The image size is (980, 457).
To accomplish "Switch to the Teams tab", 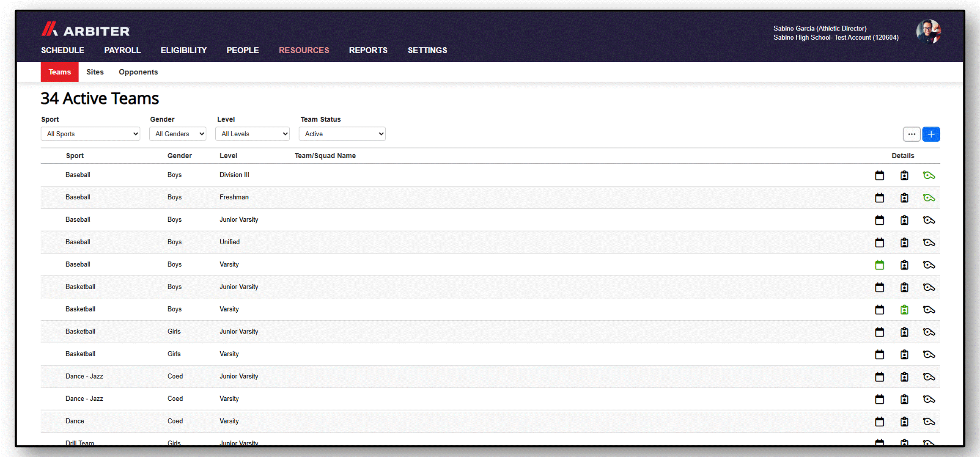I will pyautogui.click(x=60, y=72).
